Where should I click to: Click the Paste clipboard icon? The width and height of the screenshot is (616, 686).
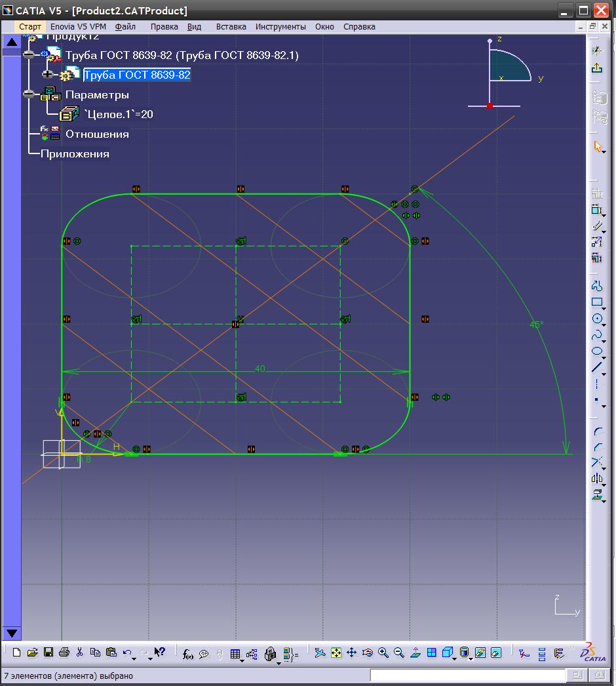pos(111,653)
